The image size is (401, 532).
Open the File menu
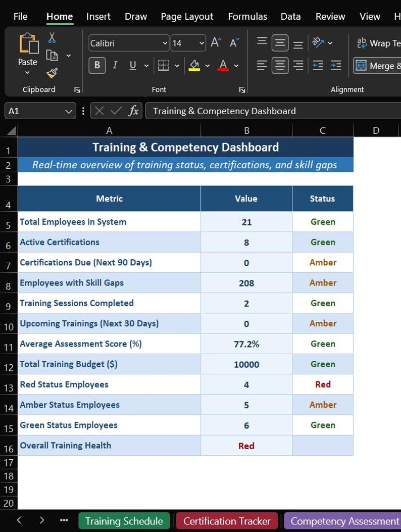click(20, 16)
